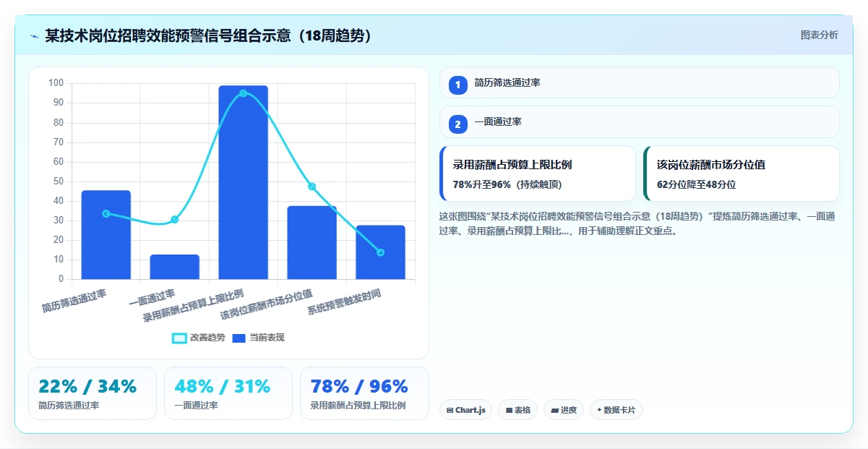This screenshot has width=868, height=449.
Task: Click the 48% / 31% stat value
Action: coord(222,387)
